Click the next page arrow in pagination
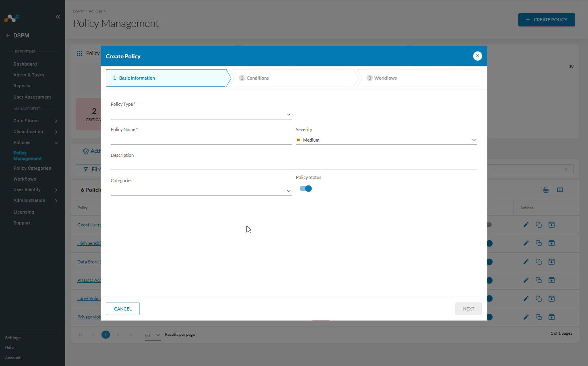This screenshot has height=366, width=588. point(118,335)
